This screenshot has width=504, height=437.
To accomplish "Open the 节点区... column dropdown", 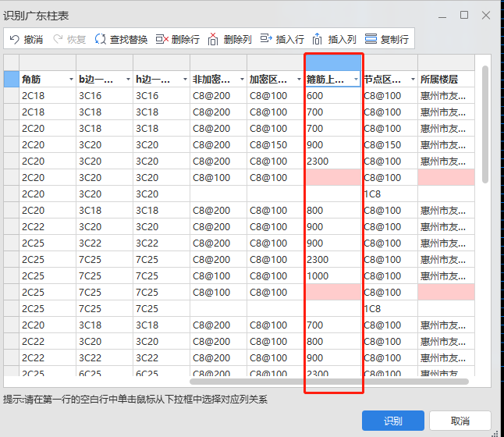I will point(413,79).
